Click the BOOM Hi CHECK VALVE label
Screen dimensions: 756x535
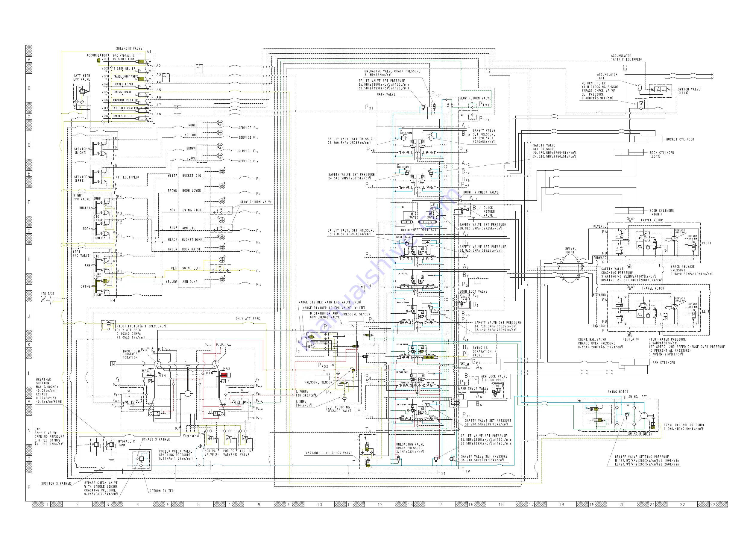481,192
